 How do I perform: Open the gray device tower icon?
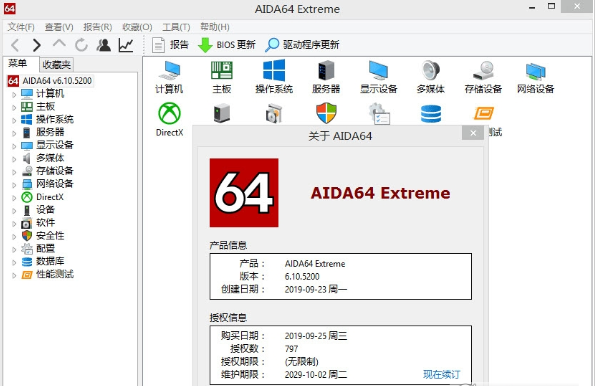pos(222,113)
